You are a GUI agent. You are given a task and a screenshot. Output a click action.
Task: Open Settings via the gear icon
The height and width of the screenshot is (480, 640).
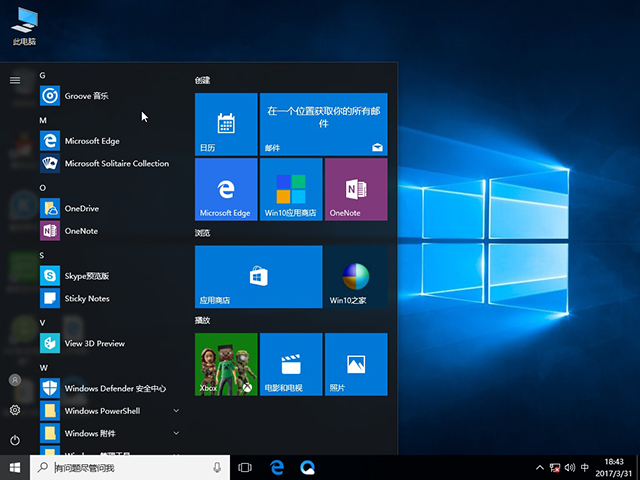tap(15, 410)
